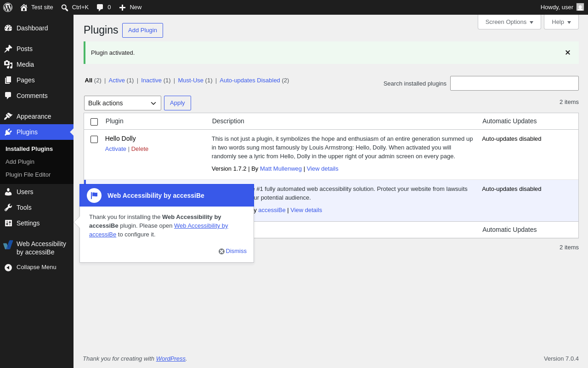Open search via the magnifier icon
588x368 pixels.
click(65, 7)
